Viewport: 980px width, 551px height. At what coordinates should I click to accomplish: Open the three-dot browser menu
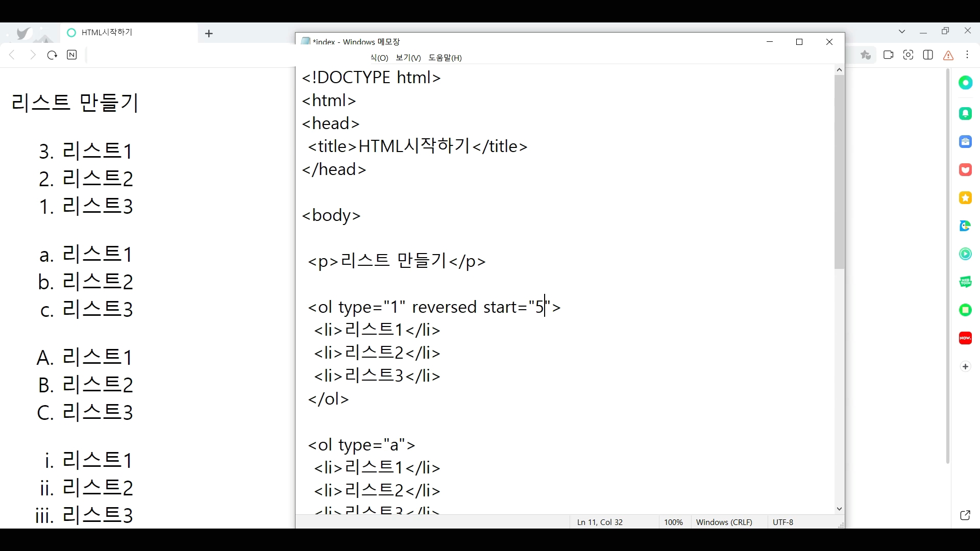click(968, 55)
